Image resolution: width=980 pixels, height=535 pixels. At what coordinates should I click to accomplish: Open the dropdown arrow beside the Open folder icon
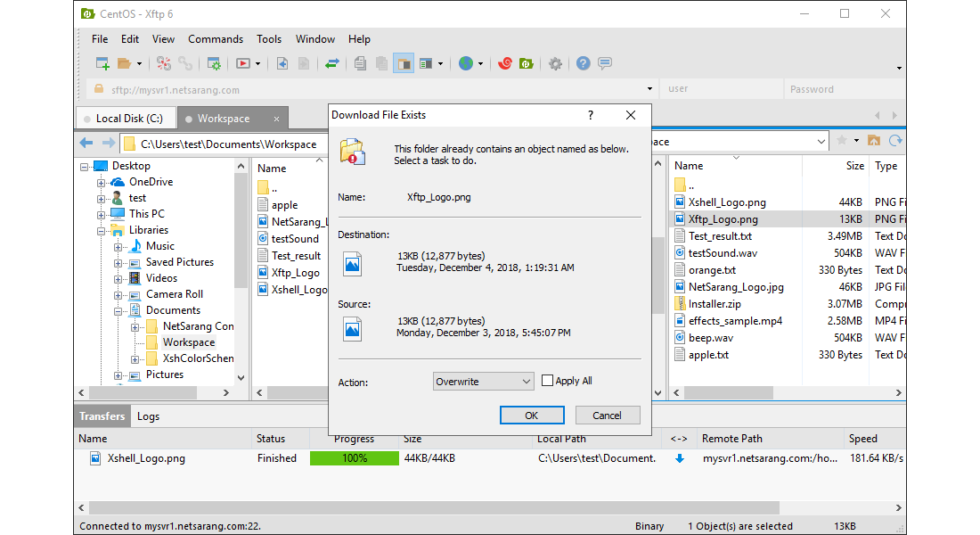coord(139,64)
